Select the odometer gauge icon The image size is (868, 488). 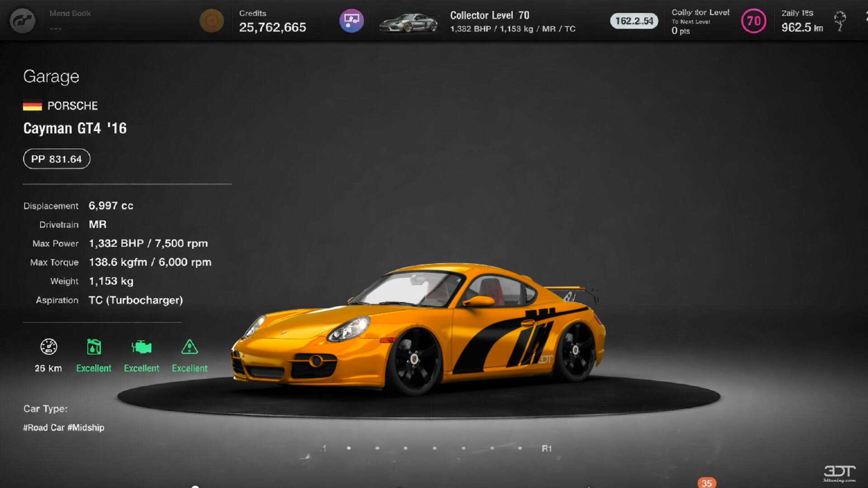pyautogui.click(x=48, y=348)
